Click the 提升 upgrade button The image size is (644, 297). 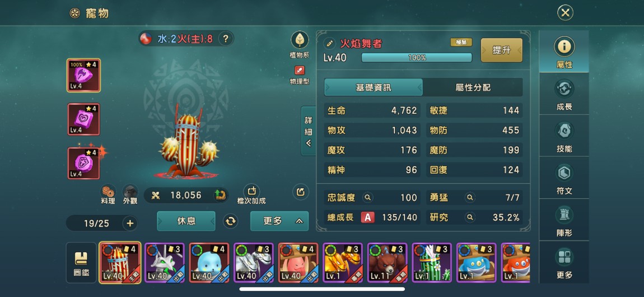click(x=502, y=50)
